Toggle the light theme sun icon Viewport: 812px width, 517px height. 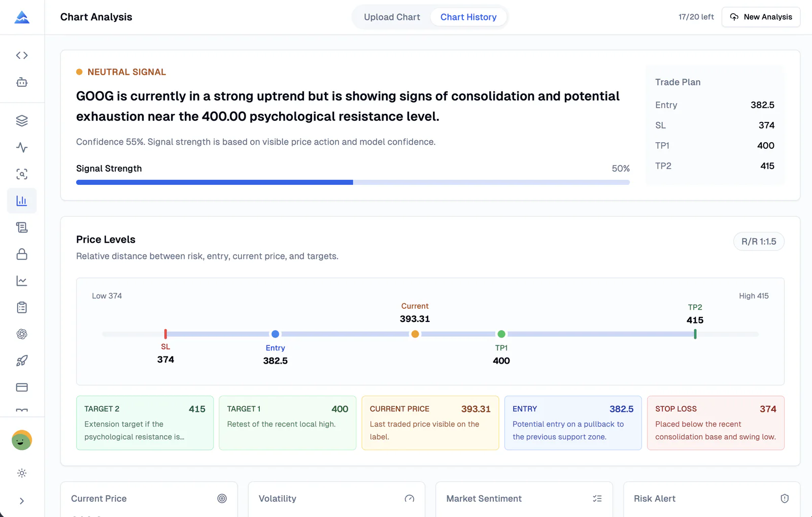pos(22,473)
